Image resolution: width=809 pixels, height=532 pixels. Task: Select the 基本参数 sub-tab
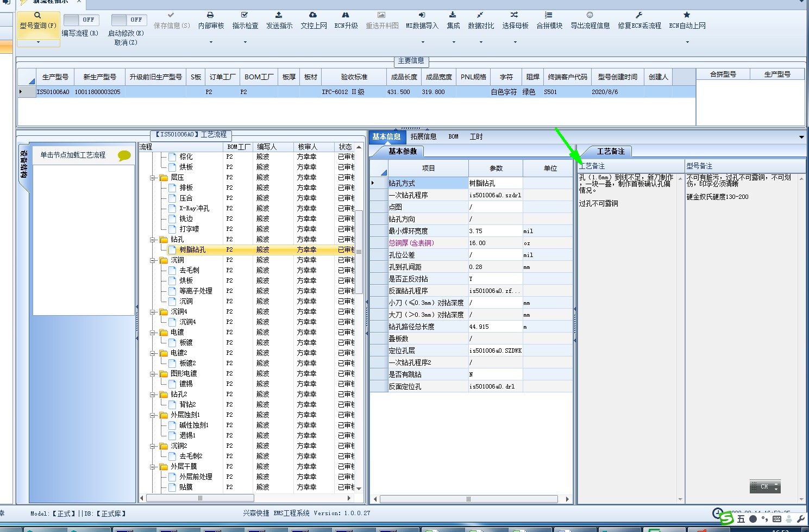[403, 152]
